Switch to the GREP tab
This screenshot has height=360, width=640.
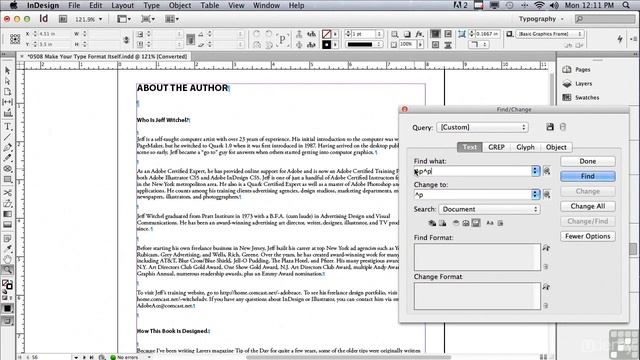(496, 147)
